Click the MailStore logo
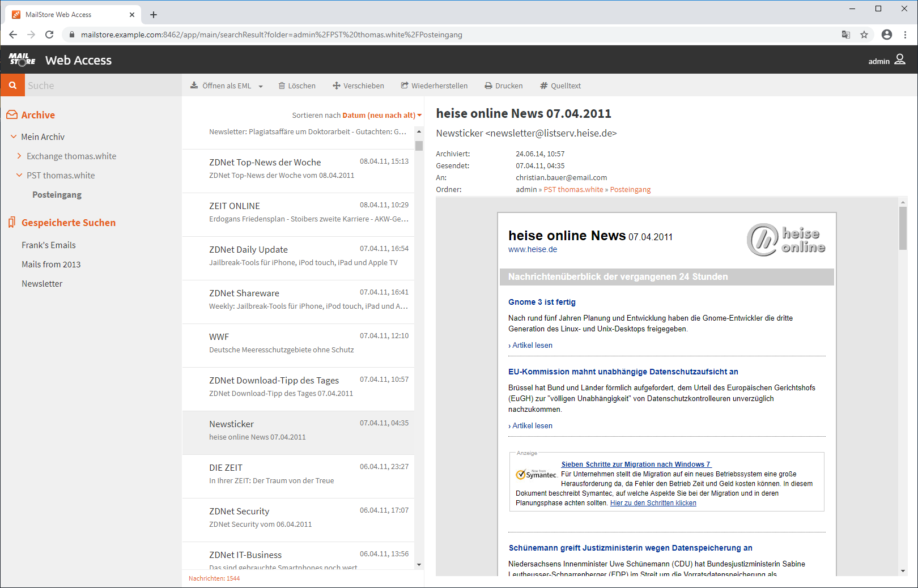This screenshot has height=588, width=918. pyautogui.click(x=21, y=60)
